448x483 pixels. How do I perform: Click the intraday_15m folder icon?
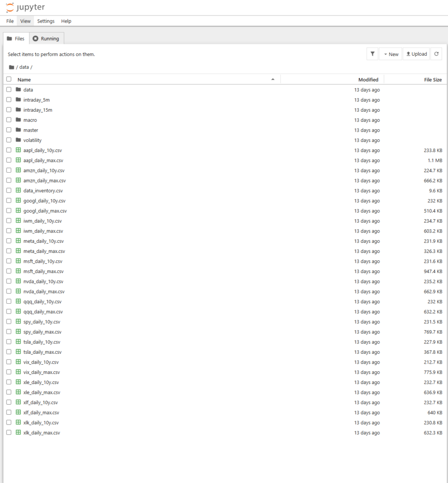coord(18,109)
